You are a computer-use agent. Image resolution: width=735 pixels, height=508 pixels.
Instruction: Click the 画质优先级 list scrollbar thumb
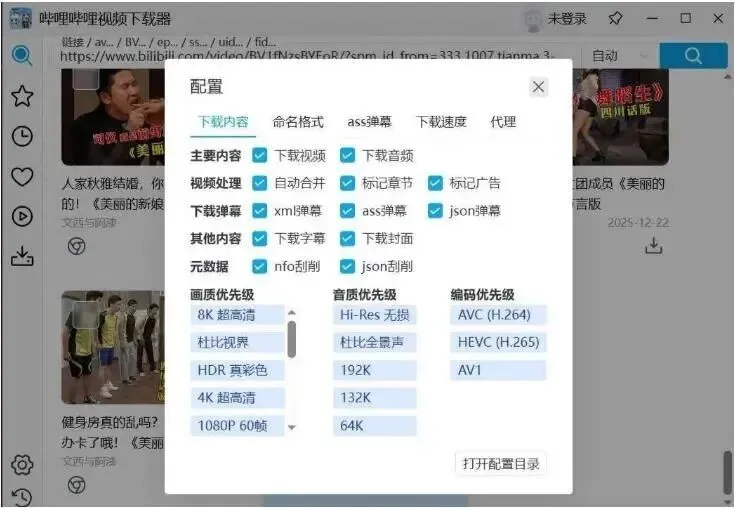click(292, 339)
